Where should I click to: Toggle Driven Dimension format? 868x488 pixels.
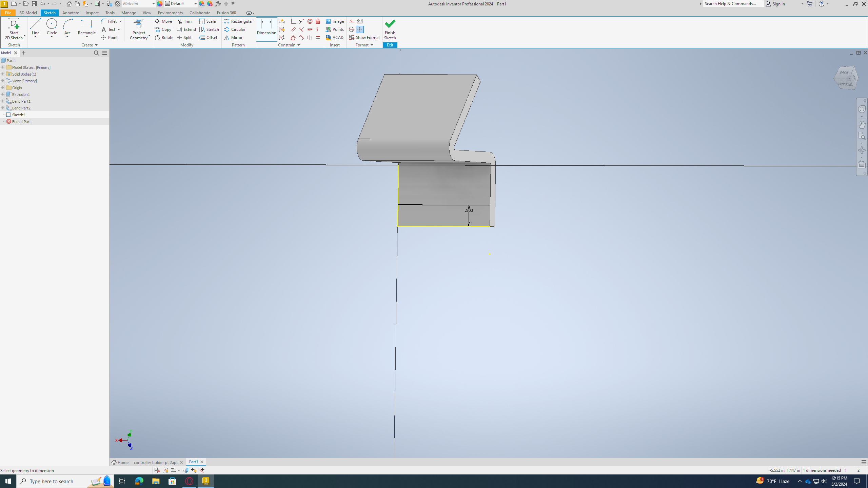pyautogui.click(x=360, y=21)
